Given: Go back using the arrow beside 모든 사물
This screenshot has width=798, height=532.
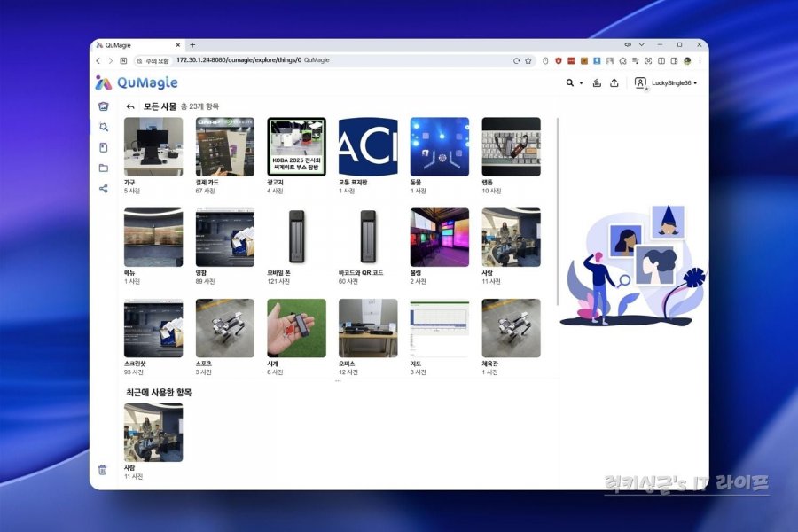Looking at the screenshot, I should tap(130, 106).
